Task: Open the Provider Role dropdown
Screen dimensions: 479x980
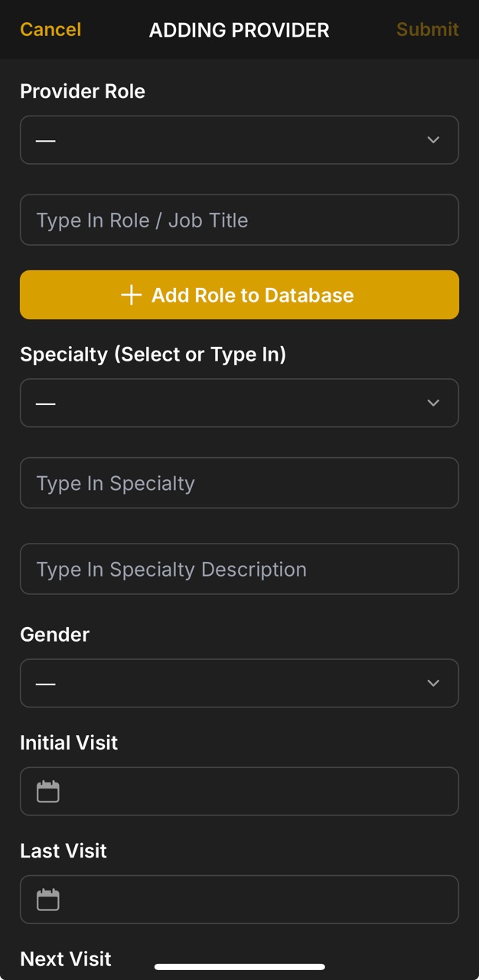Action: pyautogui.click(x=239, y=140)
